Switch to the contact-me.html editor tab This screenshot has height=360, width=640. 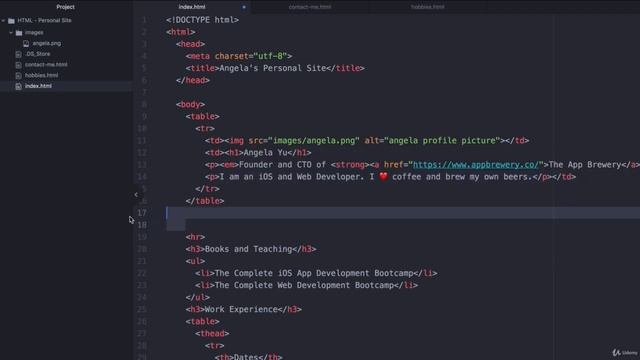[310, 7]
